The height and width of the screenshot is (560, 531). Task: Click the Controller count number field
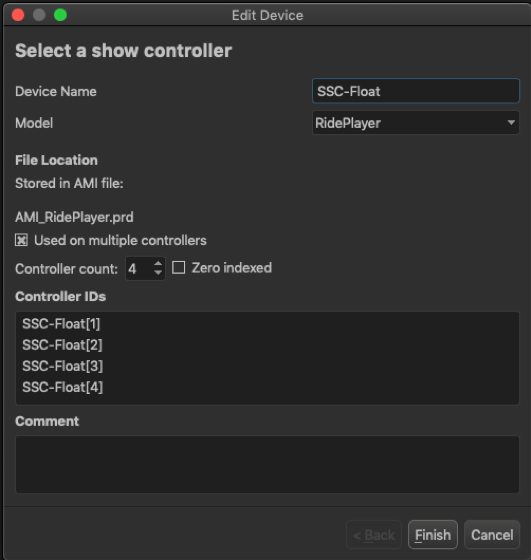[139, 269]
